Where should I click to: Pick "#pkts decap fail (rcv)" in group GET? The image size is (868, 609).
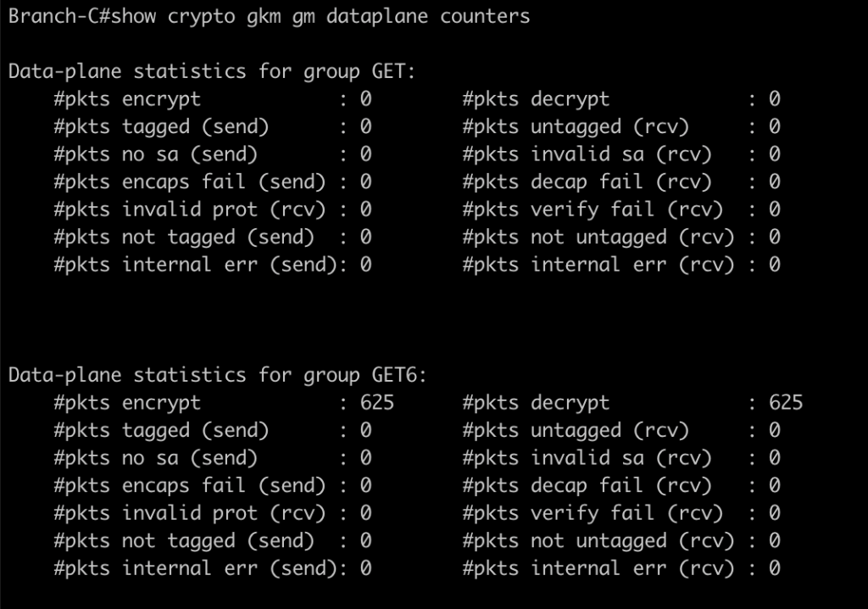(587, 182)
